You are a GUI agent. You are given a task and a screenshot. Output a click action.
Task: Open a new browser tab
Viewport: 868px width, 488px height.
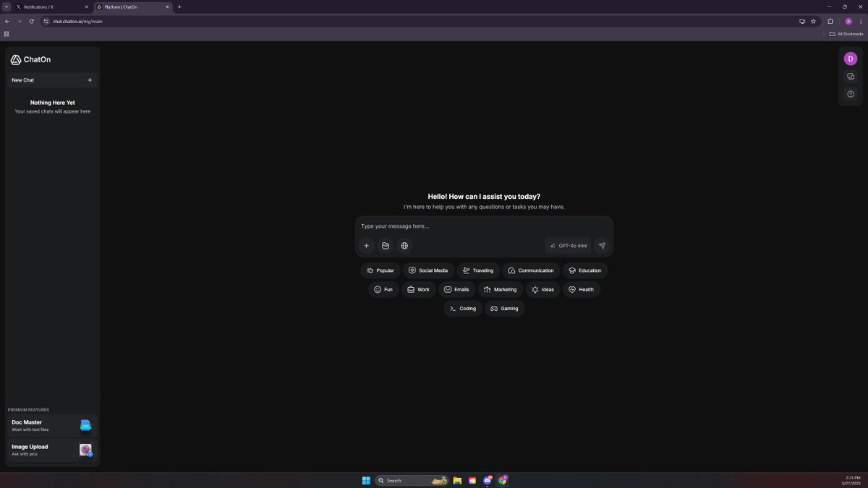[179, 7]
